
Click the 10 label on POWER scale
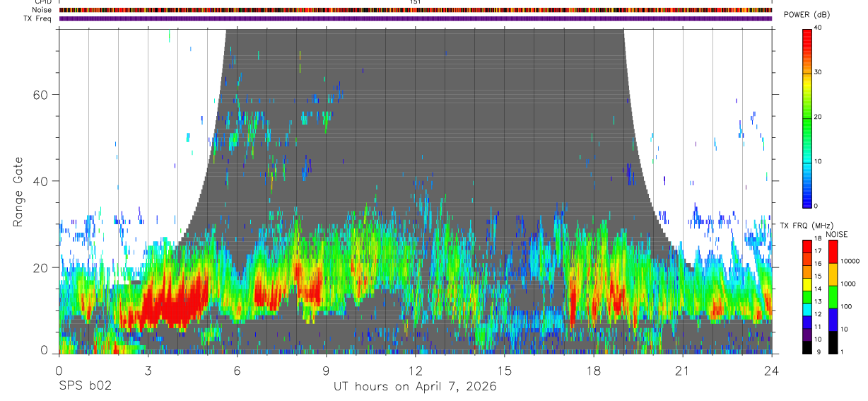(817, 161)
